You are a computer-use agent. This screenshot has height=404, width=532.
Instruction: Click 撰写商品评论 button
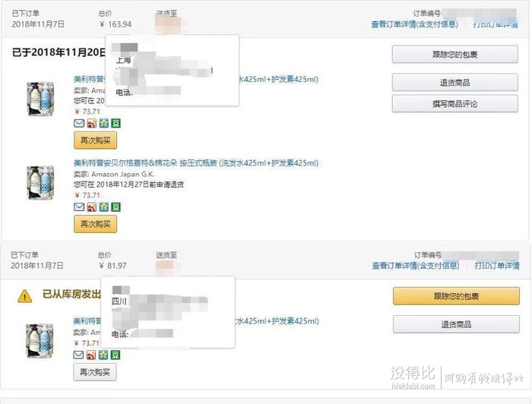455,104
